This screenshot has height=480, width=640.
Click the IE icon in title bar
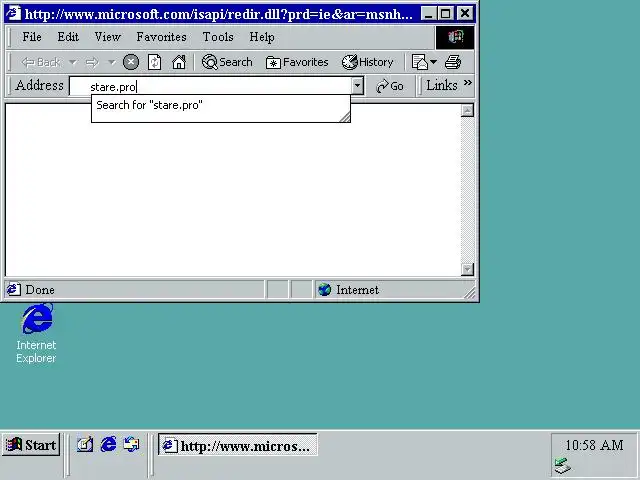pyautogui.click(x=13, y=13)
